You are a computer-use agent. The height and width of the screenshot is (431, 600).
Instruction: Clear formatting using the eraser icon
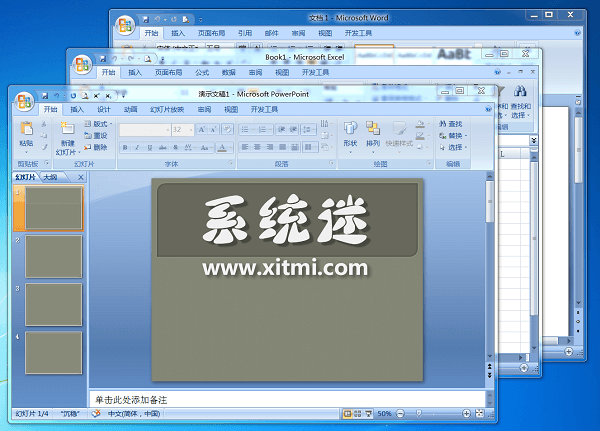pos(227,129)
